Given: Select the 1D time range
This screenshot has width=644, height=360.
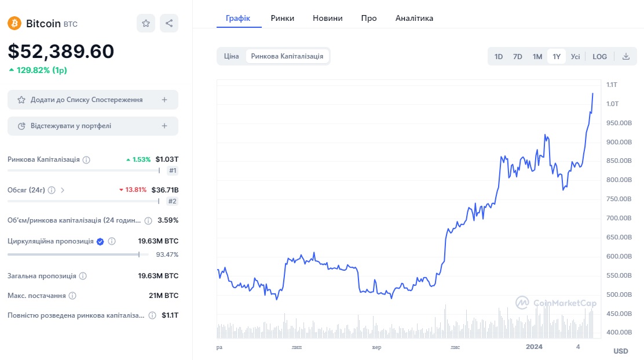Looking at the screenshot, I should [x=499, y=57].
